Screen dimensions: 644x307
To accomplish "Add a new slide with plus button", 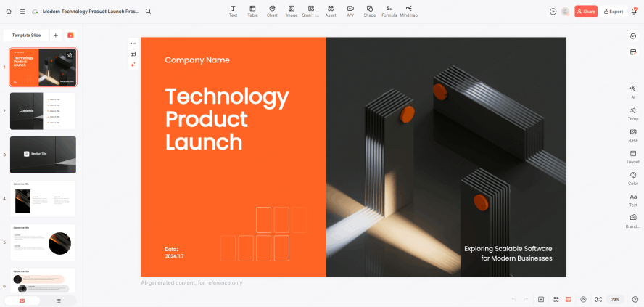I will [x=56, y=36].
